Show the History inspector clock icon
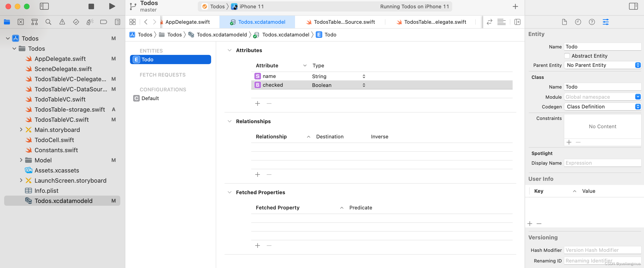This screenshot has width=644, height=268. click(x=578, y=22)
